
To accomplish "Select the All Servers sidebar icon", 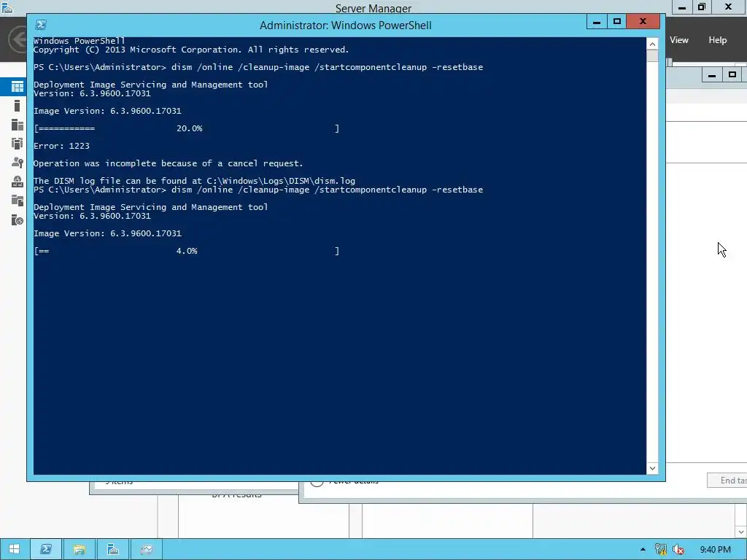I will [x=18, y=125].
